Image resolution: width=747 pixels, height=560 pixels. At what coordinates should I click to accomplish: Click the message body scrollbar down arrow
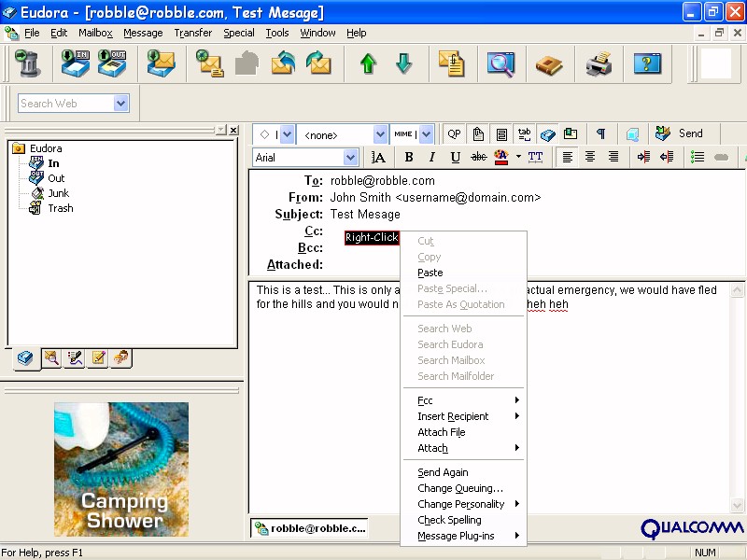pos(737,505)
